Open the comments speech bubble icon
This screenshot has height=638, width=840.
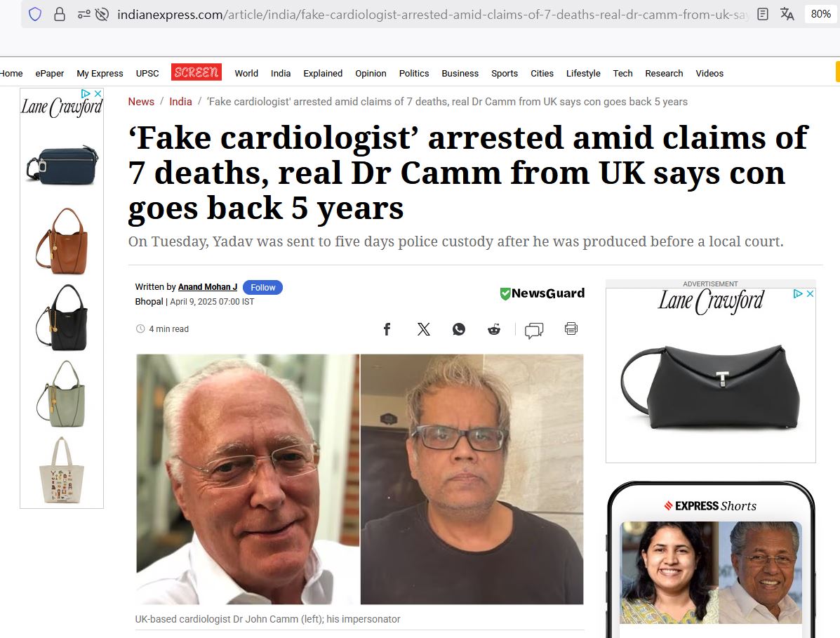pyautogui.click(x=533, y=330)
